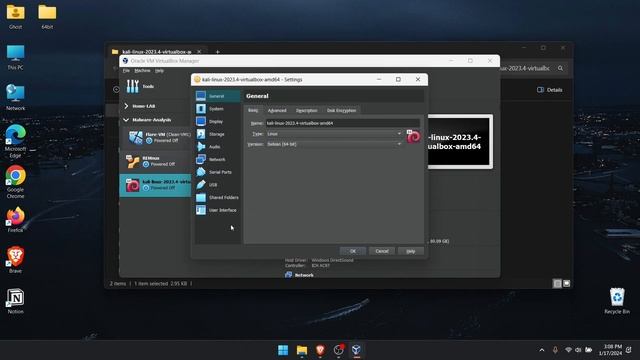Screen dimensions: 640x360
Task: Click Cancel in Settings dialog
Action: click(x=382, y=251)
